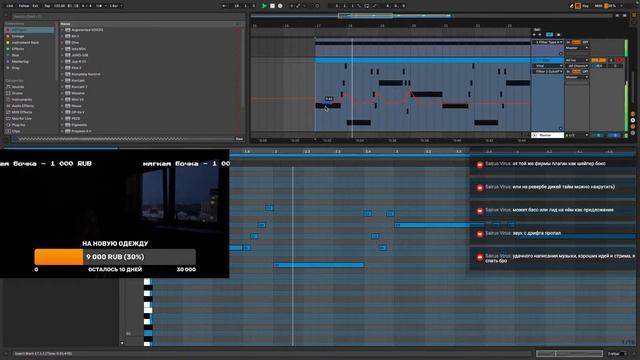Click the arrangement overview bar

(x=433, y=16)
